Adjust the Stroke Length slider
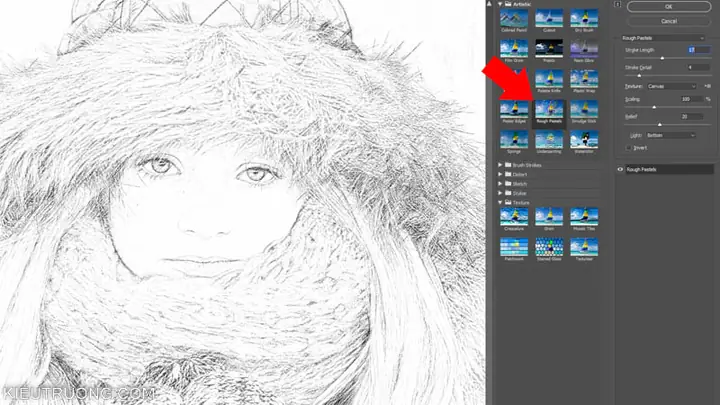The height and width of the screenshot is (405, 720). [x=662, y=58]
